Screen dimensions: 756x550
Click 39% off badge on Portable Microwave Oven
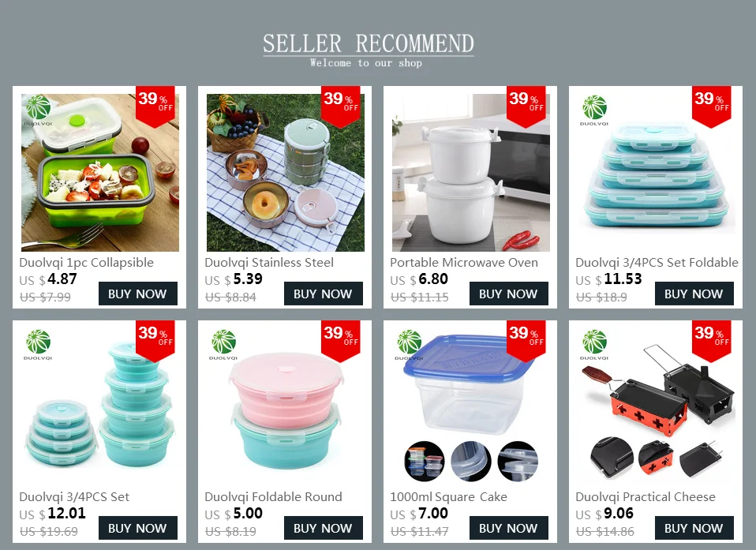(x=526, y=107)
